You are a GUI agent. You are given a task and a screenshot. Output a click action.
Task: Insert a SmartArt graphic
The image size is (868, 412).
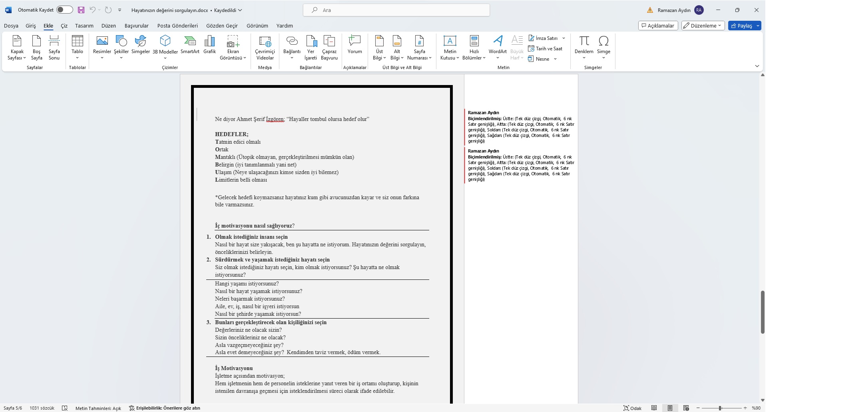pos(190,45)
